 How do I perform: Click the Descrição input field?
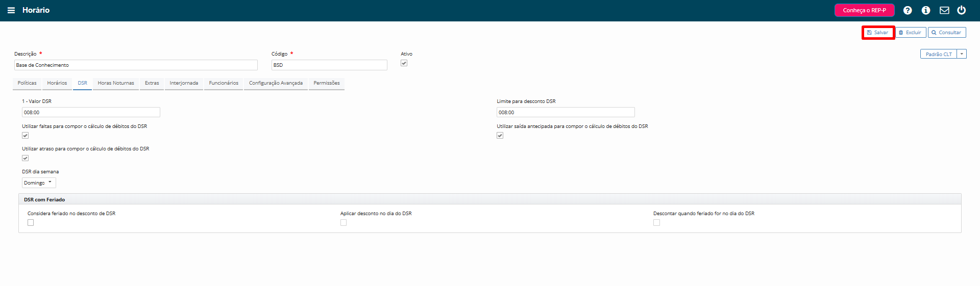[x=136, y=65]
